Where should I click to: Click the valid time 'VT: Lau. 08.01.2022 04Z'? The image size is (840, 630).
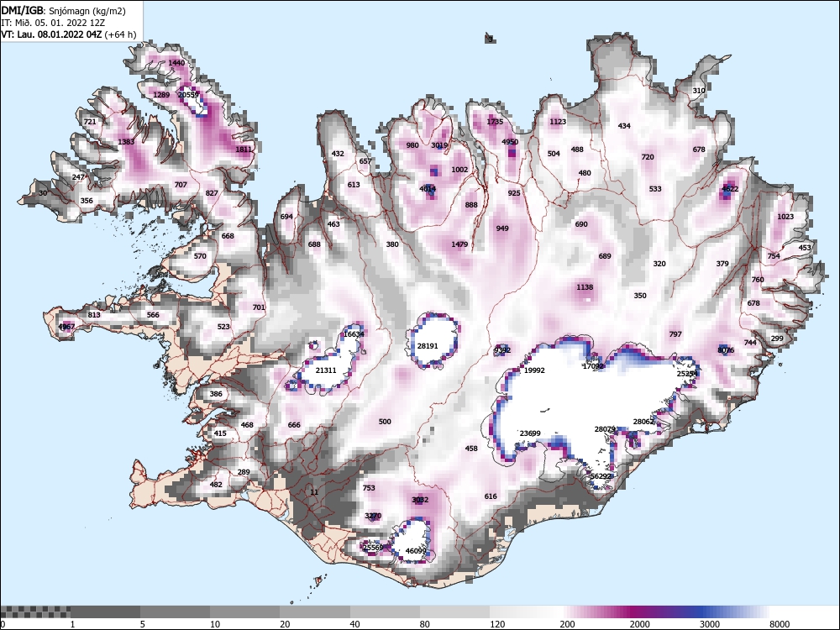point(51,34)
